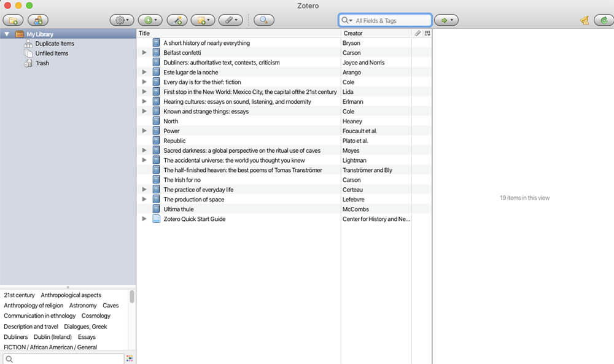Click the New Group toolbar button
The width and height of the screenshot is (614, 364).
coord(38,20)
